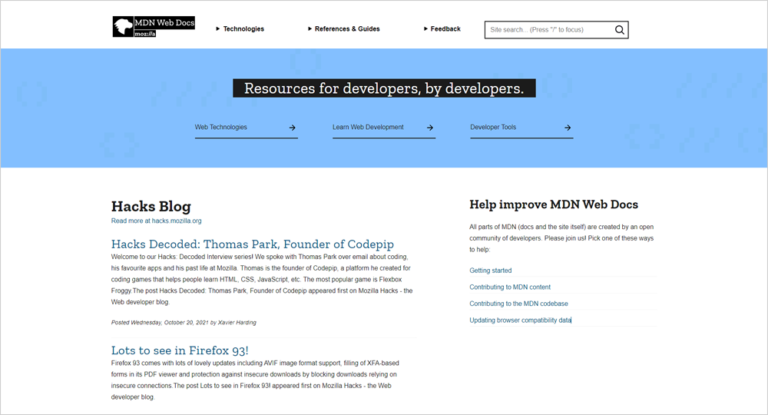
Task: Expand the Technologies dropdown menu
Action: coord(241,29)
